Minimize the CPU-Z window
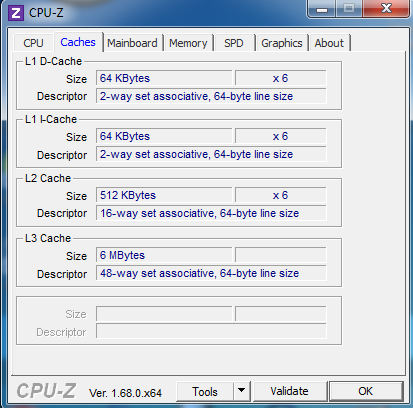This screenshot has height=408, width=413. [322, 9]
